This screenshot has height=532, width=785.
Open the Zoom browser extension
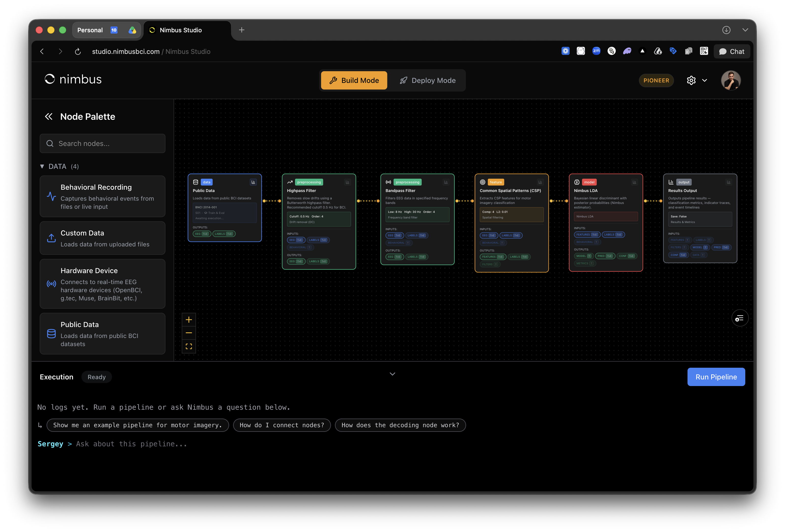point(596,51)
